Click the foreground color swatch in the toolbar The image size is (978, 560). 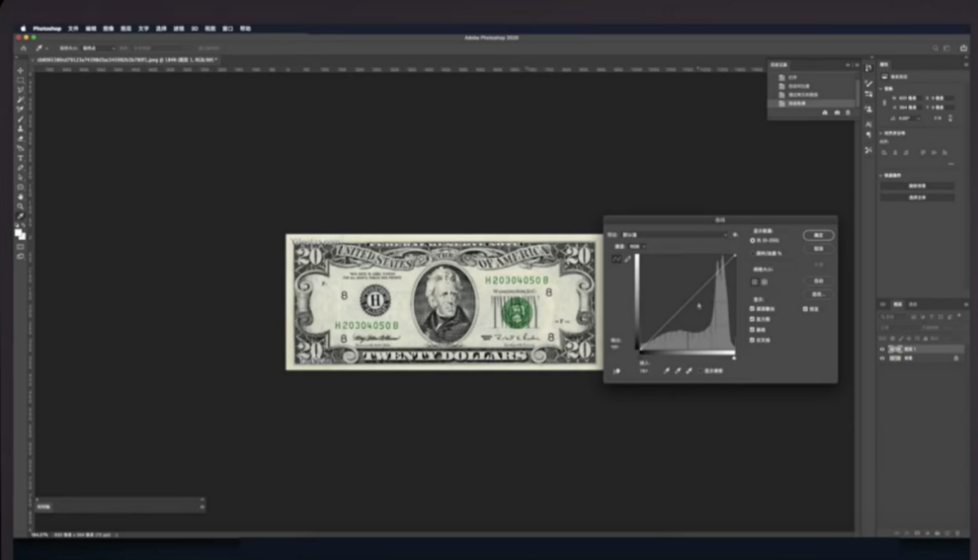tap(18, 233)
